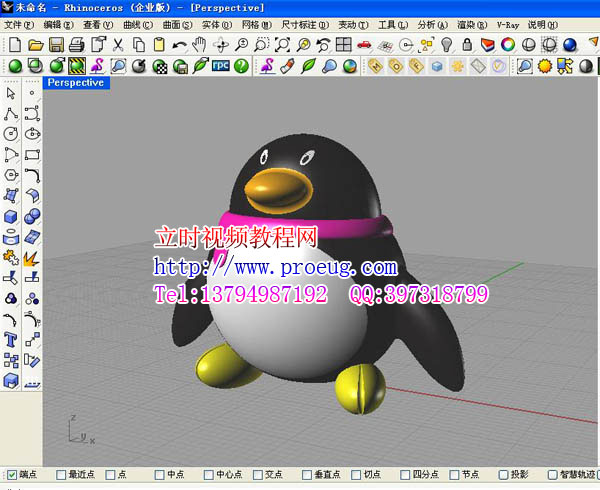Select the Circle tool in sidebar
600x490 pixels.
[x=11, y=134]
